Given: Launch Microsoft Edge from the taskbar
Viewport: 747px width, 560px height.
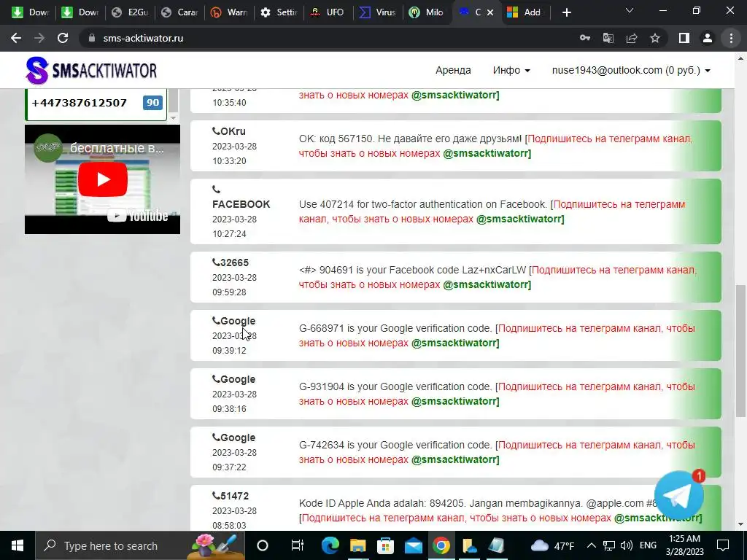Looking at the screenshot, I should click(x=330, y=545).
